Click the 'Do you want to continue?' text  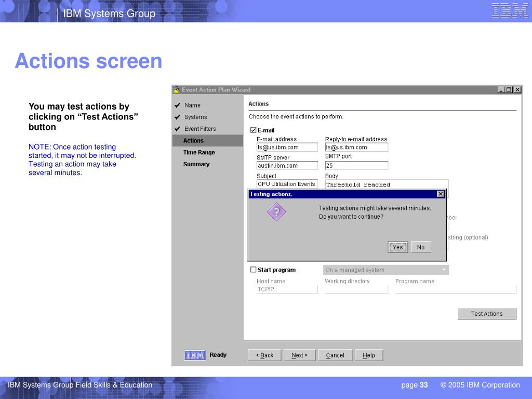[x=351, y=217]
